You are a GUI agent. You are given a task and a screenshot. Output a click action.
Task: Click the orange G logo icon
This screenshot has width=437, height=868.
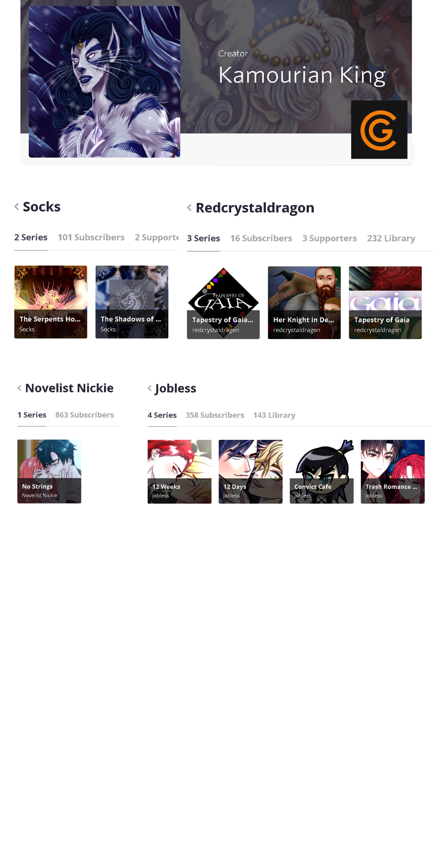tap(379, 130)
